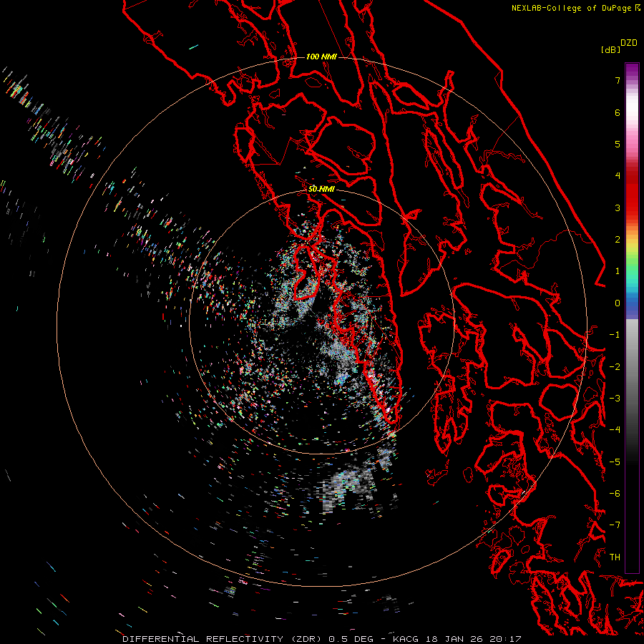
Task: Click the 2 value on the color scale
Action: click(x=618, y=240)
